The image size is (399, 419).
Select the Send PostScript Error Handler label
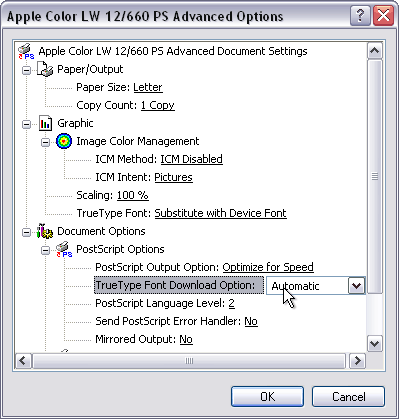[x=168, y=321]
